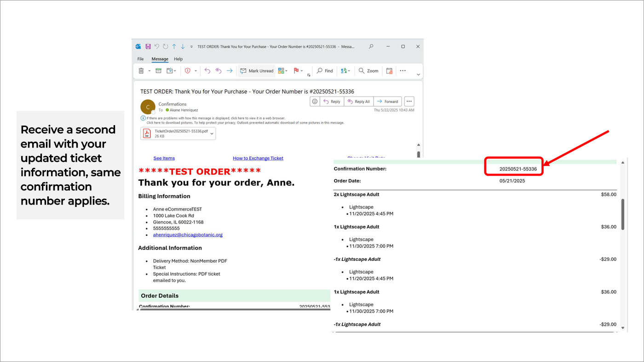Click the $58.00 price
The image size is (644, 362).
609,194
